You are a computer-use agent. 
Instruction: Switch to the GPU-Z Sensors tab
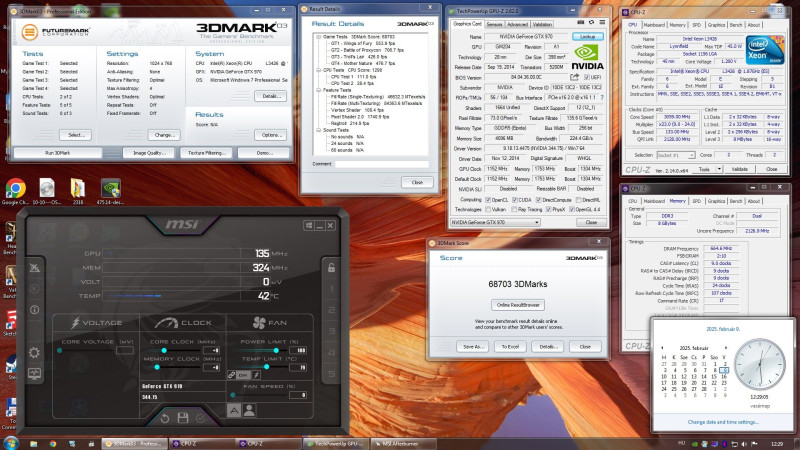point(494,24)
